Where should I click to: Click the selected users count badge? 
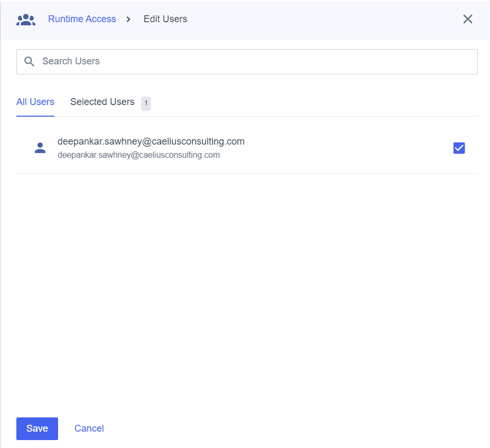tap(146, 103)
